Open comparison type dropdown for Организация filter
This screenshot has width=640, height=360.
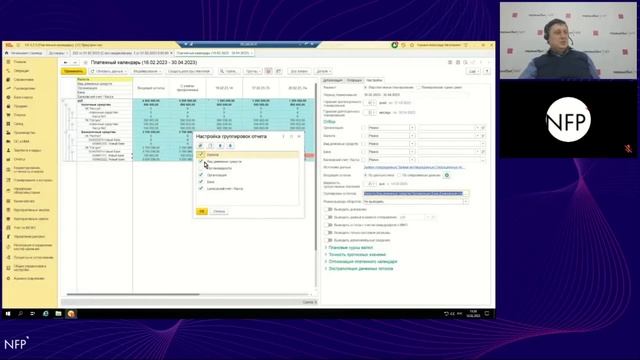412,128
